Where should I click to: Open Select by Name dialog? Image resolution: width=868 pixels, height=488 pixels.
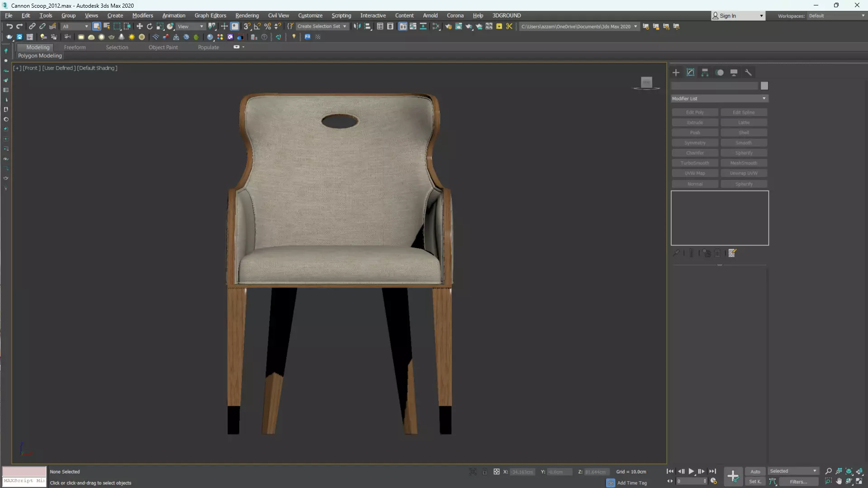click(107, 26)
